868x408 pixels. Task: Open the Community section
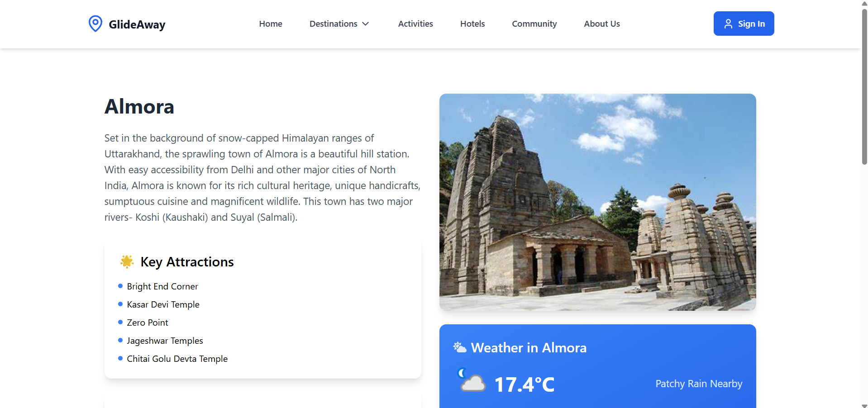(534, 24)
